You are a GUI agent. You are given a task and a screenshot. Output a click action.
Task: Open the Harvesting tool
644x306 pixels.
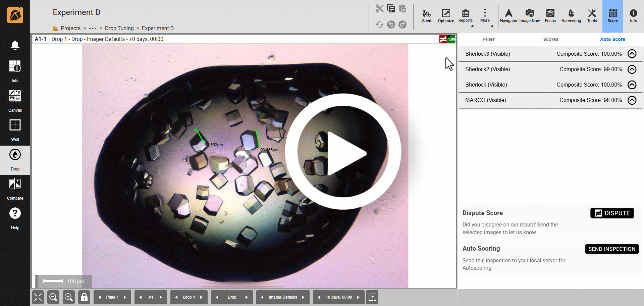click(571, 16)
